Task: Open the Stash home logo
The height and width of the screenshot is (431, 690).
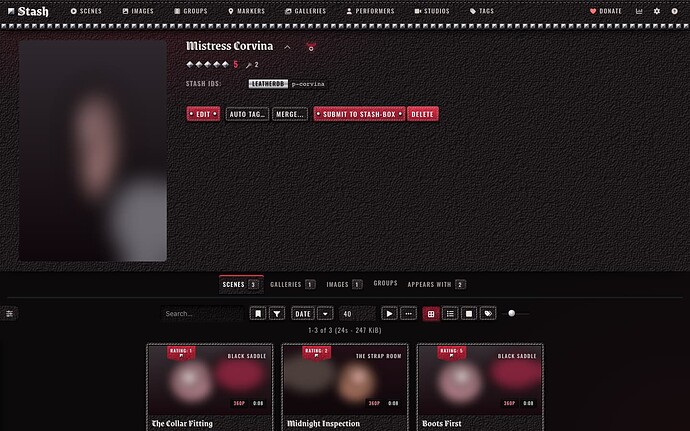Action: tap(28, 11)
